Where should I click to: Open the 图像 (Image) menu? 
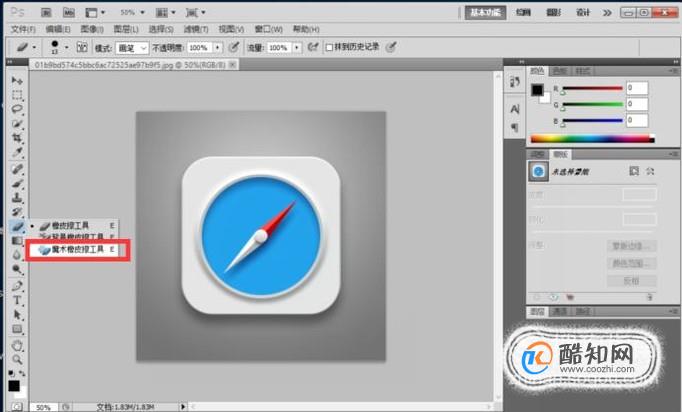(x=92, y=29)
